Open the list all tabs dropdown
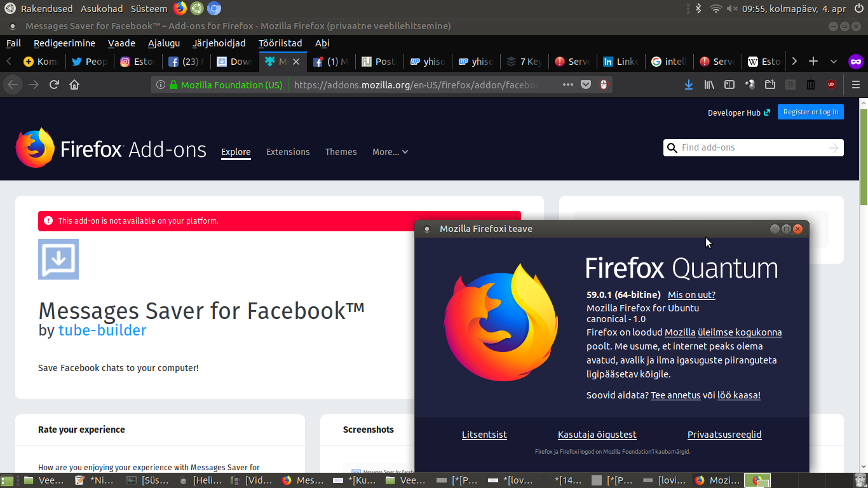This screenshot has width=868, height=488. [x=834, y=62]
